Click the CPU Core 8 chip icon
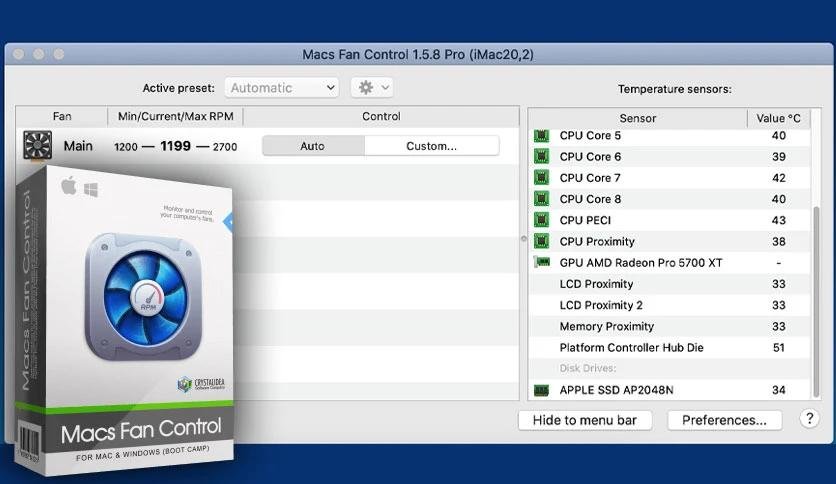836x484 pixels. click(x=541, y=199)
